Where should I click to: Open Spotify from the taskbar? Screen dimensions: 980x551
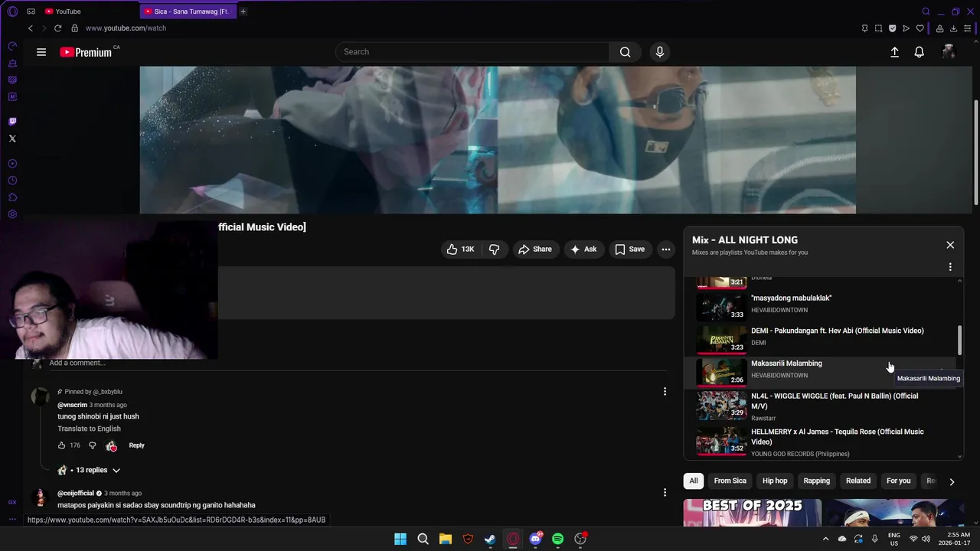pyautogui.click(x=558, y=539)
